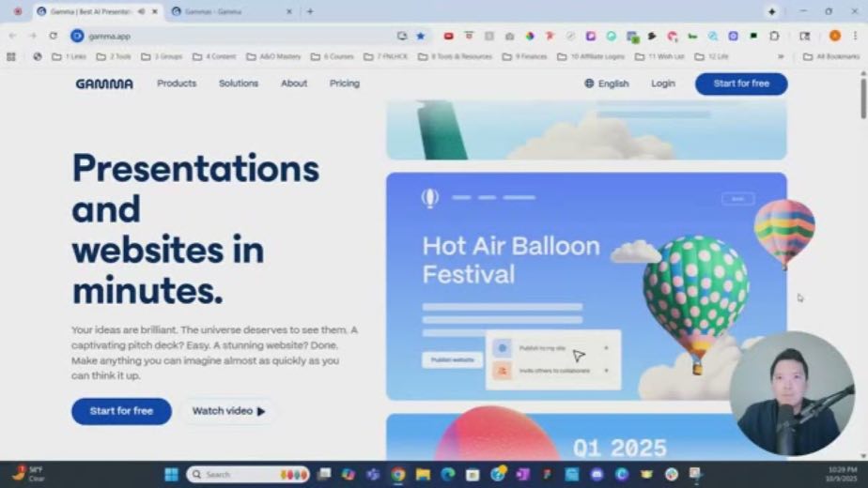This screenshot has width=868, height=488.
Task: Switch to the second Gamma tab
Action: [231, 11]
